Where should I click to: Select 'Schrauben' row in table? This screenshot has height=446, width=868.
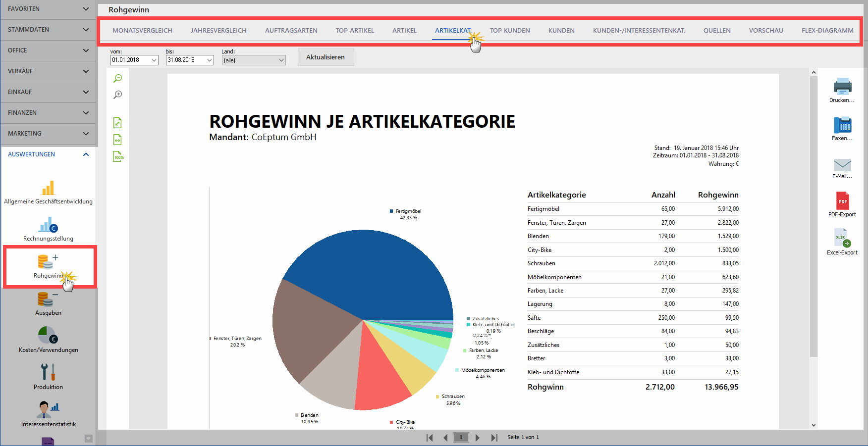tap(633, 263)
